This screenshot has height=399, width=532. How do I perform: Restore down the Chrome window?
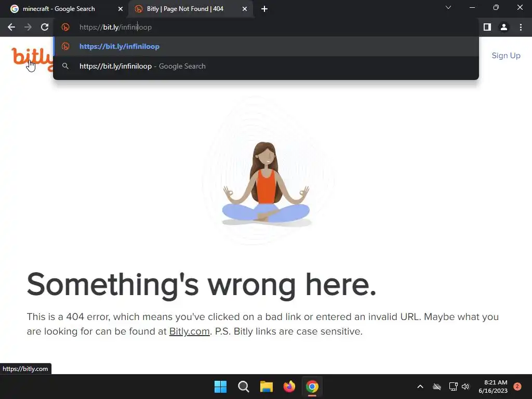click(x=496, y=7)
